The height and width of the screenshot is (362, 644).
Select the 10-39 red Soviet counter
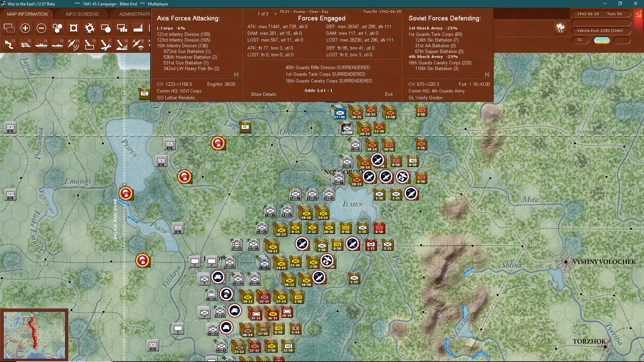coord(287,312)
